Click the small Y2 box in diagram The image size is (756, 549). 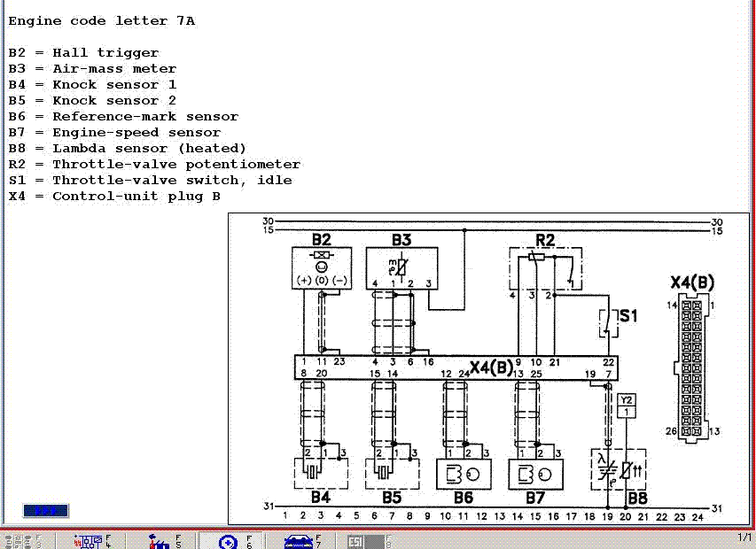pyautogui.click(x=627, y=406)
